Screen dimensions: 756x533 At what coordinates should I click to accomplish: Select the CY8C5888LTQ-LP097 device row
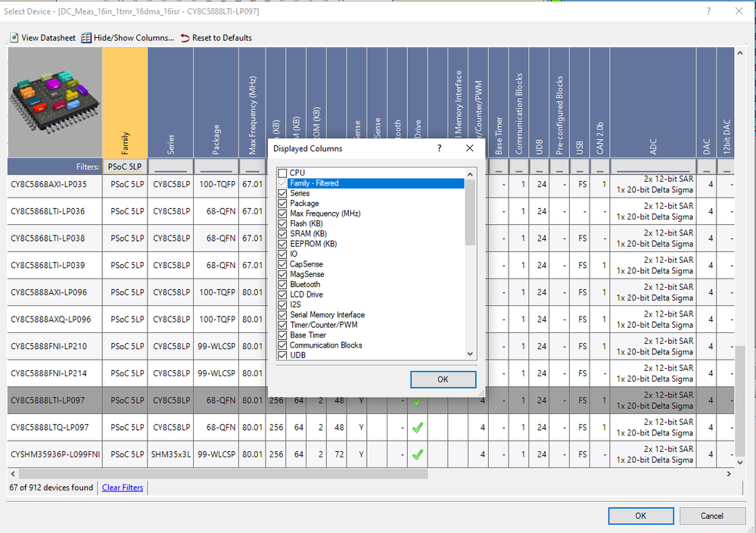click(370, 427)
